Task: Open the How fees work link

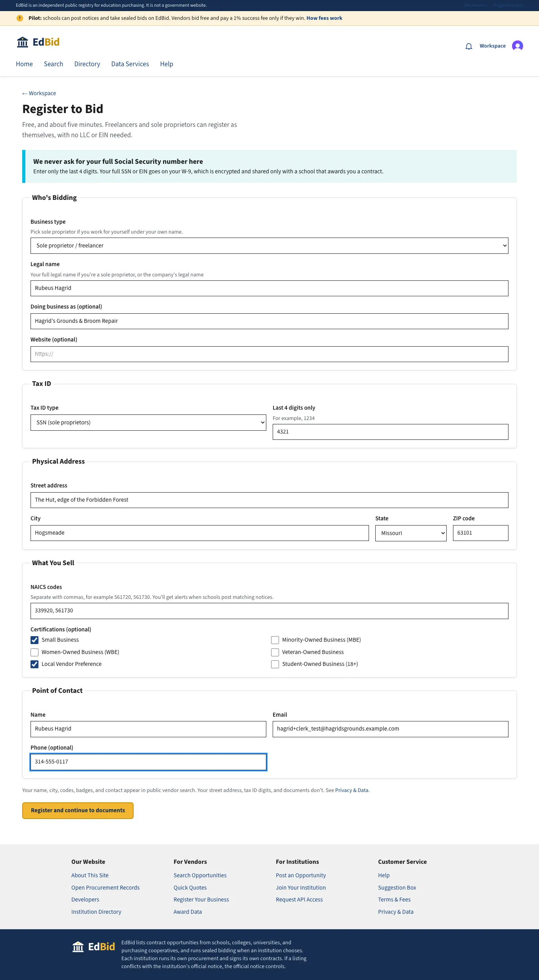Action: pos(324,18)
